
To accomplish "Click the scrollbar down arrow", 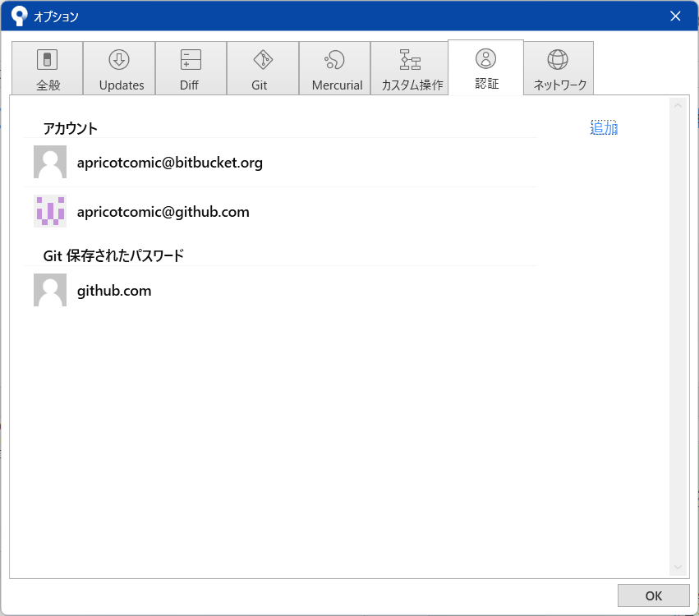I will click(678, 567).
